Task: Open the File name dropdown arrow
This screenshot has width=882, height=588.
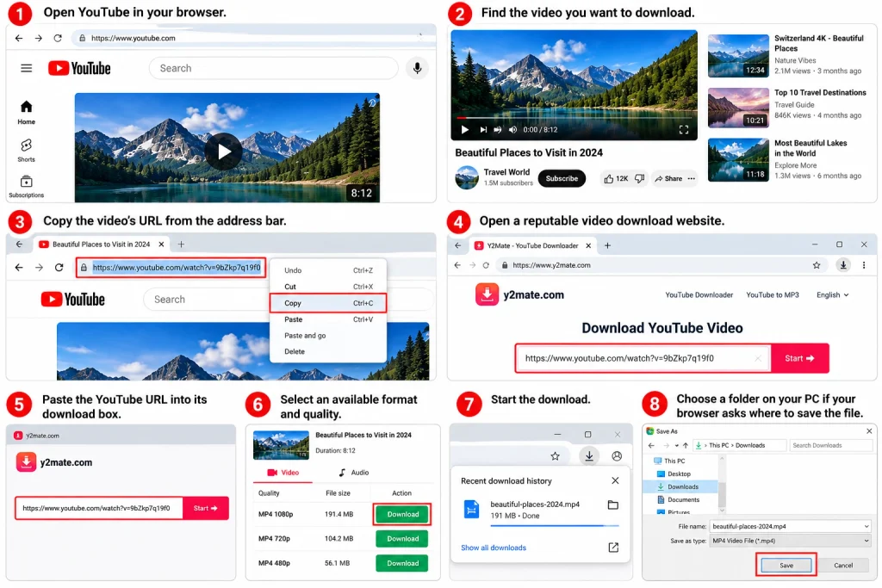Action: [x=866, y=527]
